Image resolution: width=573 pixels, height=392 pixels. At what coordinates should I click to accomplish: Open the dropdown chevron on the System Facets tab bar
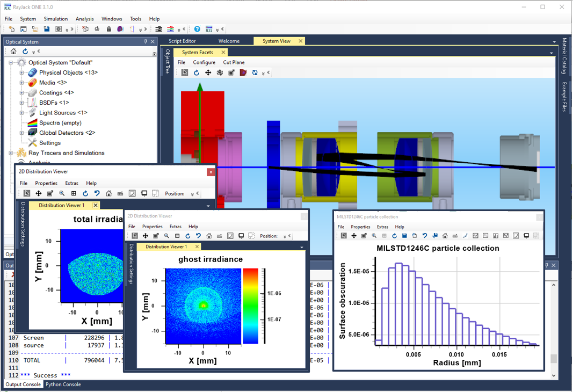point(551,52)
